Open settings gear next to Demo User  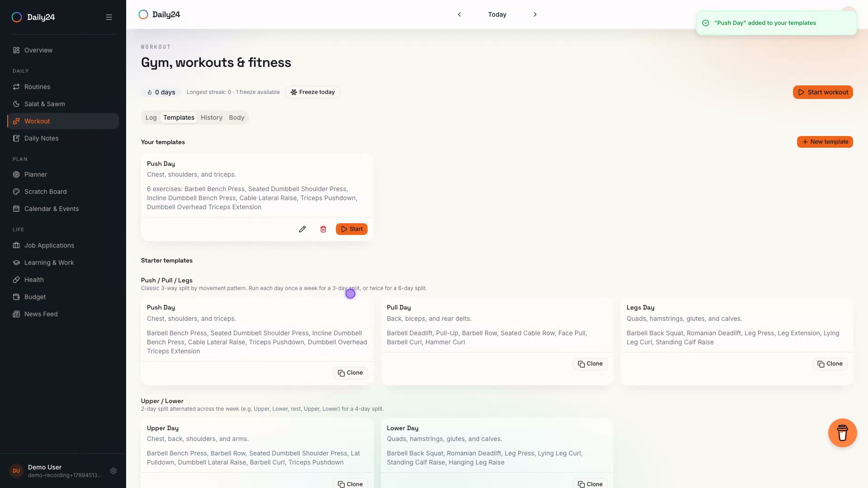click(x=113, y=471)
